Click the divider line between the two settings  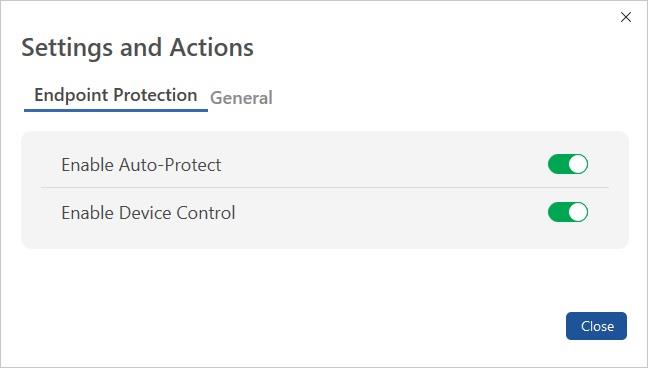point(324,187)
